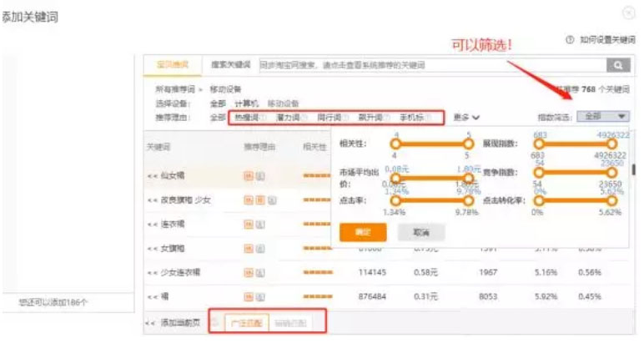Expand the 更多 filter options

click(x=466, y=118)
